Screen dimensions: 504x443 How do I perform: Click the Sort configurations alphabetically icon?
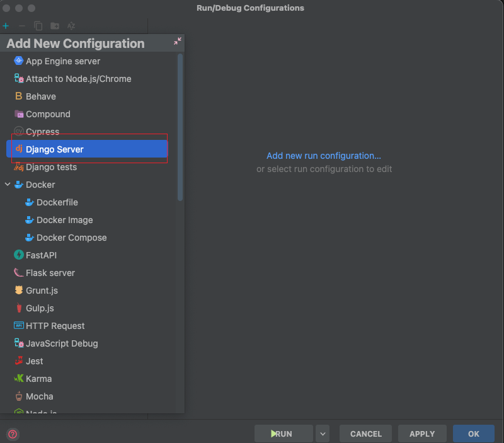click(71, 26)
